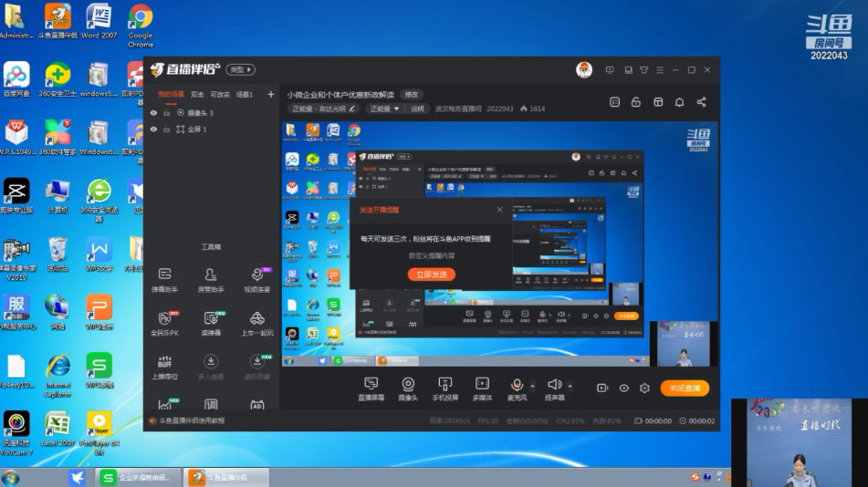This screenshot has width=868, height=487.
Task: Toggle the lock on 全屏 1 source
Action: coord(166,129)
